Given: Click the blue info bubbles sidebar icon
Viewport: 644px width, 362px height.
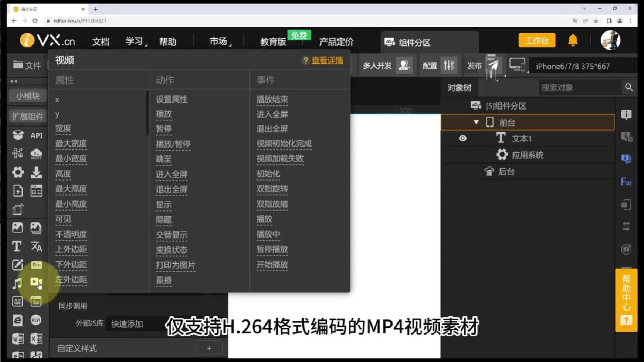Looking at the screenshot, I should 626,159.
